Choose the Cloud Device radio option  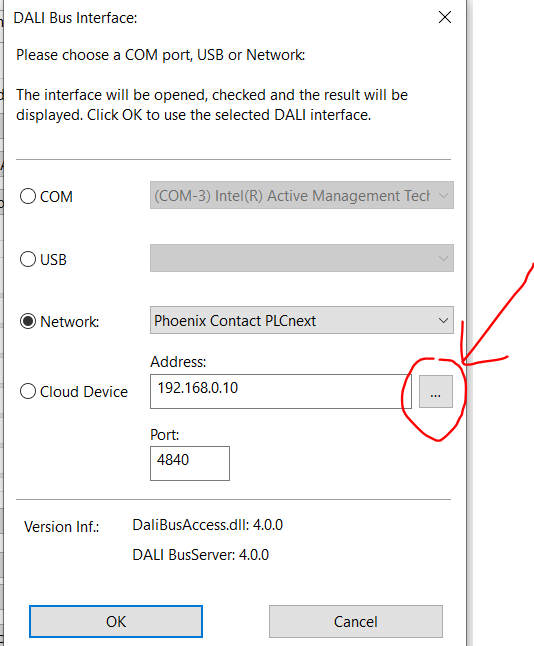(x=28, y=391)
